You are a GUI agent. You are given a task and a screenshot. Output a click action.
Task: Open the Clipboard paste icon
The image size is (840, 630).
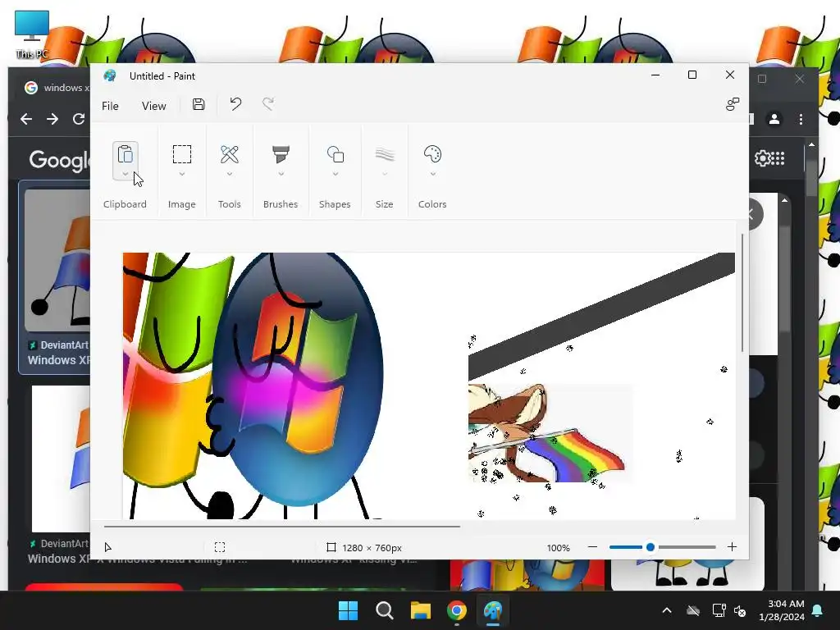coord(126,154)
